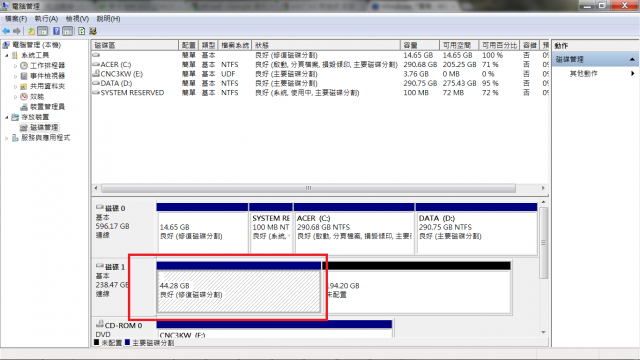Screen dimensions: 640x360
Task: Select the ACER (C:) volume row icon
Action: pos(96,64)
